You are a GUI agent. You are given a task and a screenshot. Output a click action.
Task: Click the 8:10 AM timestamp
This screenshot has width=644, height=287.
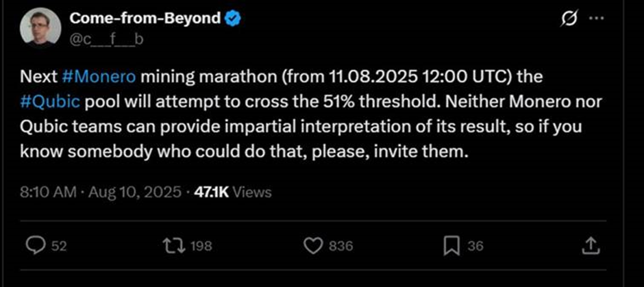click(x=48, y=192)
